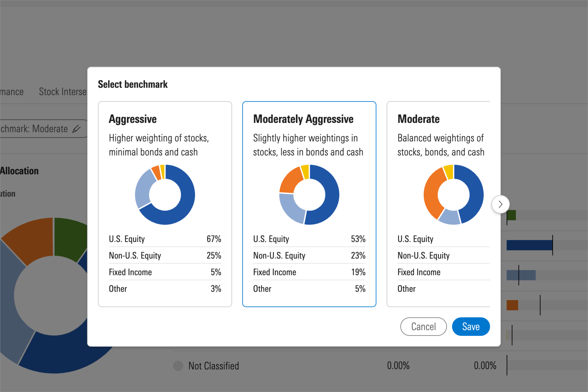Save the selected benchmark

[x=471, y=326]
